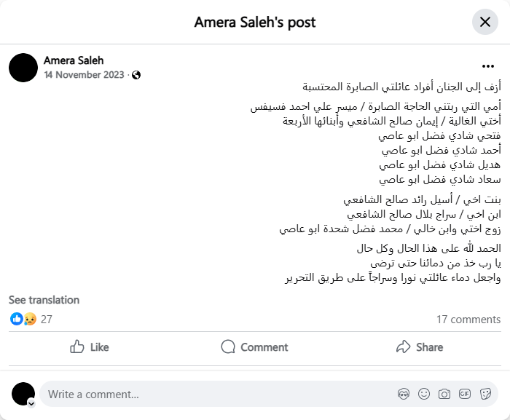Viewport: 510px width, 420px height.
Task: Click the blue thumbs-up reaction icon
Action: [16, 319]
